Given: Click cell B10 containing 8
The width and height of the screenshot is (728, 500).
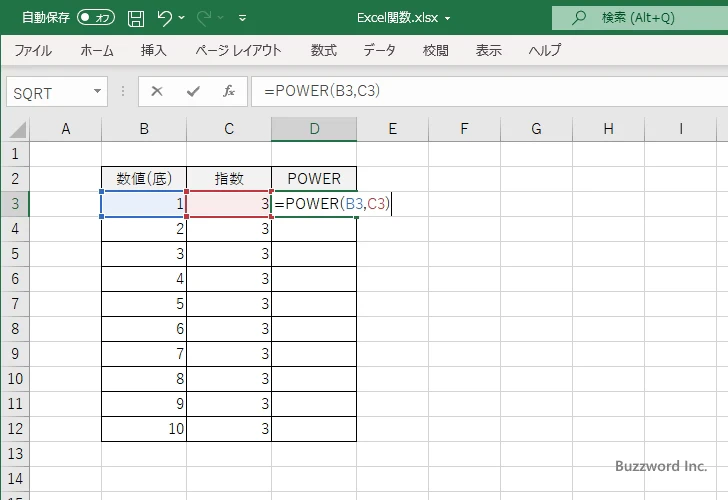Looking at the screenshot, I should 144,379.
